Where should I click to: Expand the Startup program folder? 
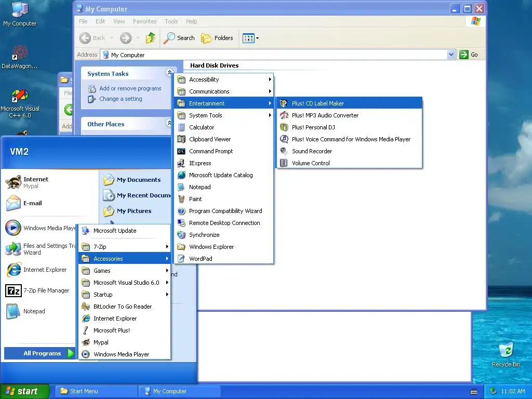(125, 295)
